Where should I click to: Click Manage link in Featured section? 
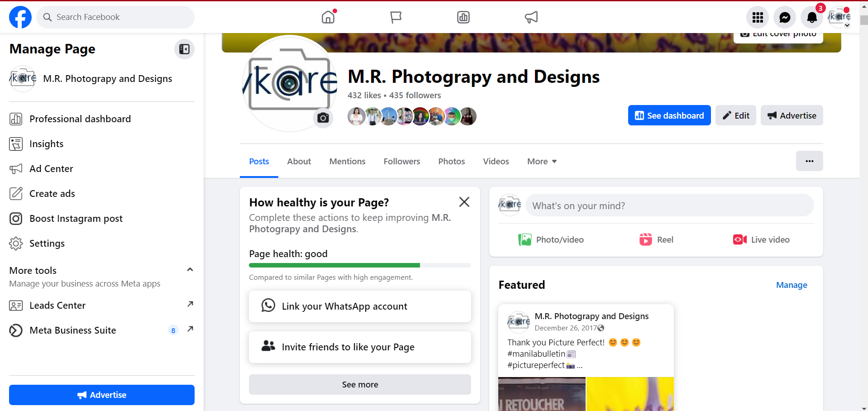click(792, 285)
